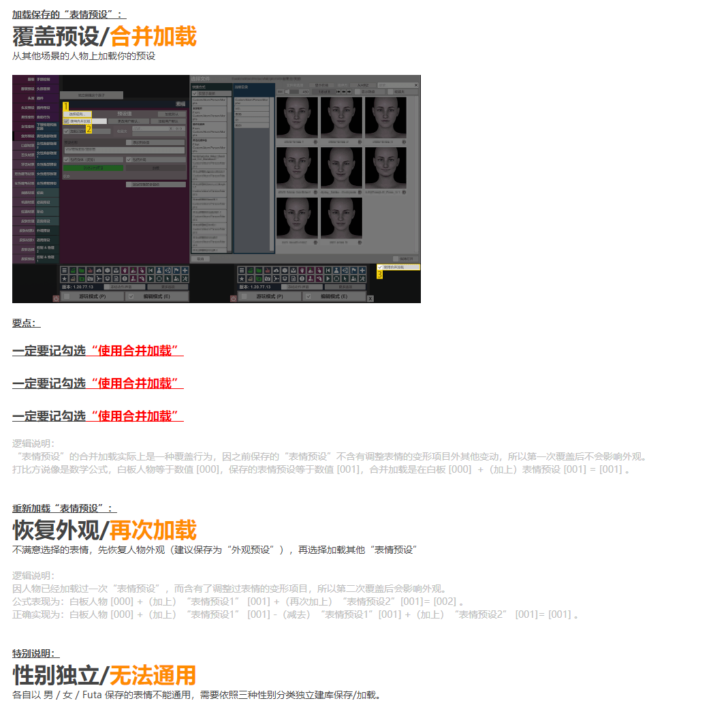Image resolution: width=728 pixels, height=703 pixels.
Task: Go to next page arrow in file browser
Action: tap(349, 91)
